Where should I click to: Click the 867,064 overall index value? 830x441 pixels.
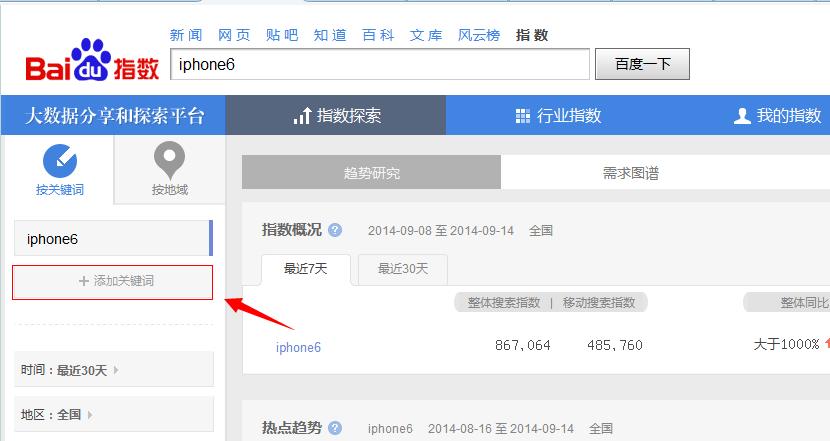pyautogui.click(x=522, y=345)
